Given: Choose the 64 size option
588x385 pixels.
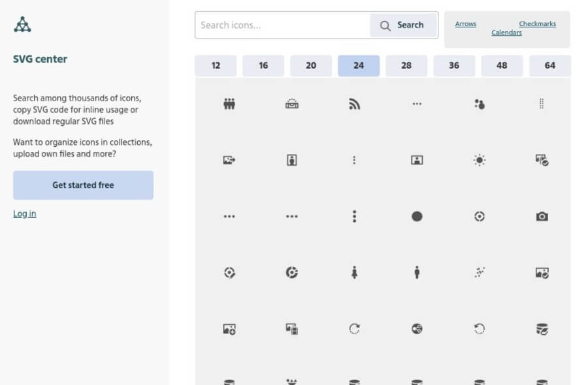Looking at the screenshot, I should (549, 65).
